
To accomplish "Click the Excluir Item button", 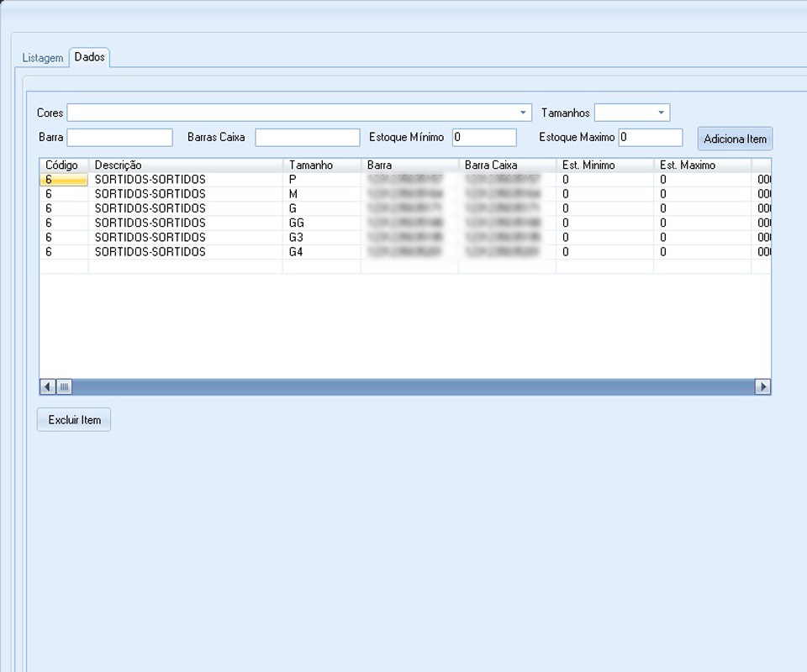I will (74, 420).
